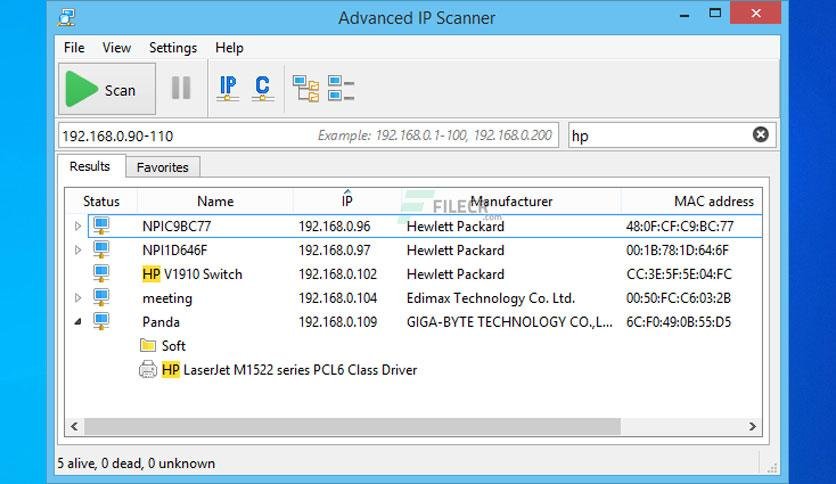Click the computer icon for HP V1910 Switch
Viewport: 836px width, 484px height.
click(x=101, y=273)
